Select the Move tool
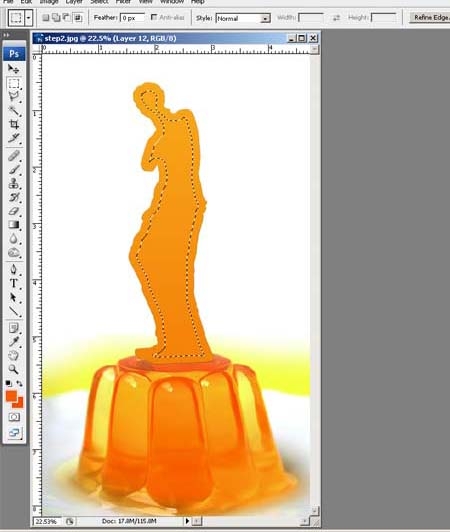The width and height of the screenshot is (450, 532). click(14, 69)
